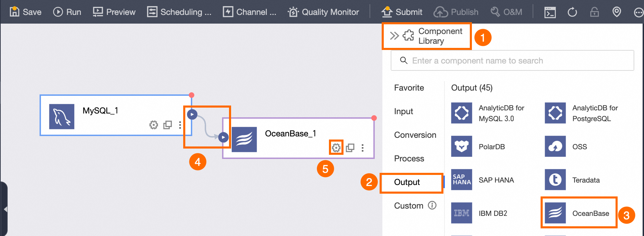The width and height of the screenshot is (644, 236).
Task: Select the Teradata component icon
Action: tap(555, 179)
